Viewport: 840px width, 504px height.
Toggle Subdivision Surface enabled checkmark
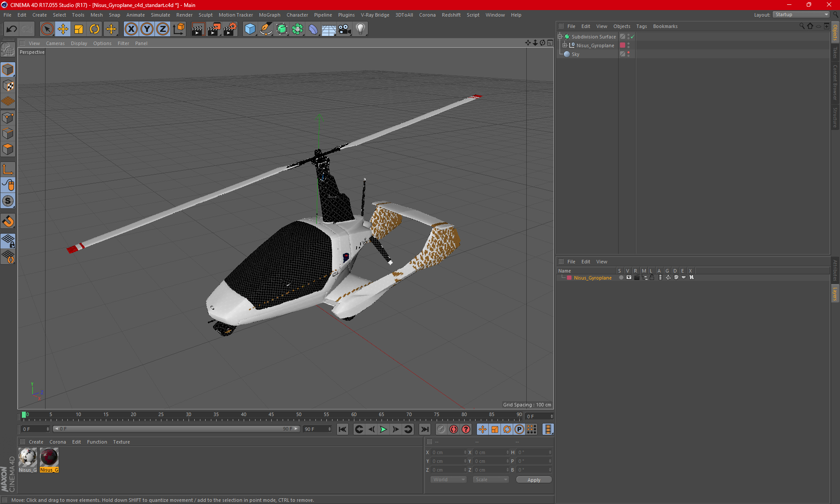pos(632,37)
